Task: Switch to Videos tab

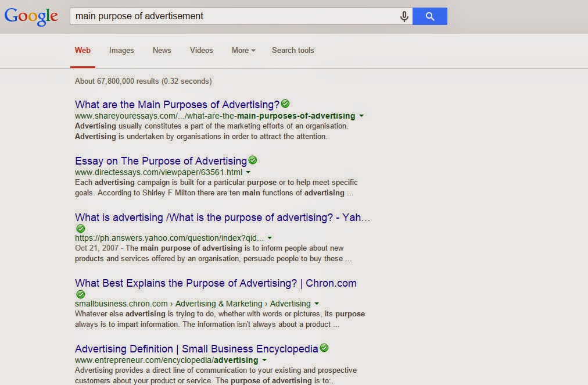Action: (x=202, y=50)
